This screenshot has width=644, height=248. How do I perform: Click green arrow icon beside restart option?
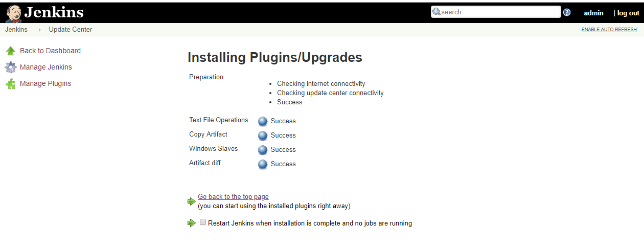[192, 223]
